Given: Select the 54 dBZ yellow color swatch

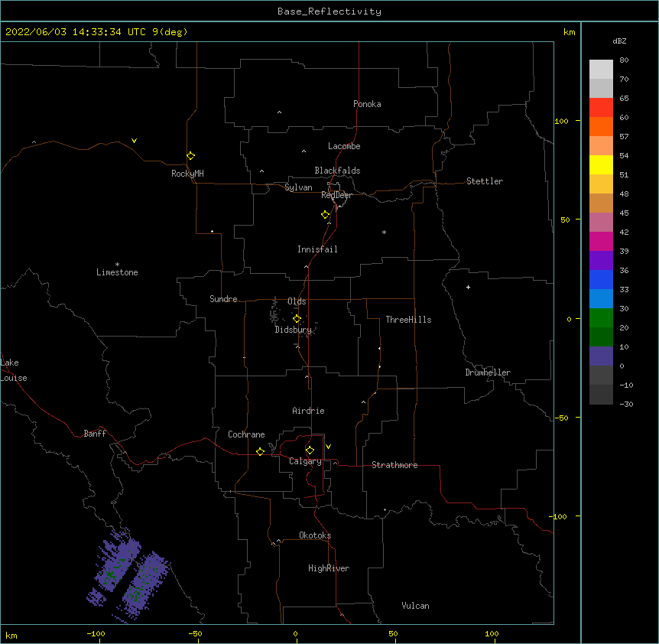Looking at the screenshot, I should (x=601, y=164).
